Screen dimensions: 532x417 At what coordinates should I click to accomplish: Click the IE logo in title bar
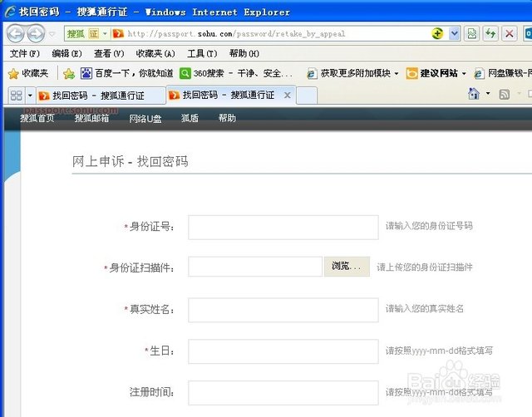pyautogui.click(x=10, y=12)
